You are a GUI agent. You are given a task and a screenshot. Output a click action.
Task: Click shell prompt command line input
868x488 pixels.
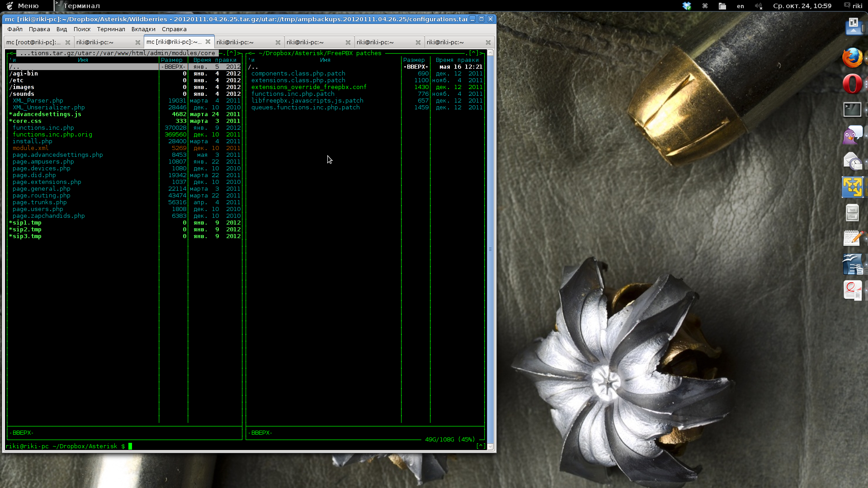[241, 446]
